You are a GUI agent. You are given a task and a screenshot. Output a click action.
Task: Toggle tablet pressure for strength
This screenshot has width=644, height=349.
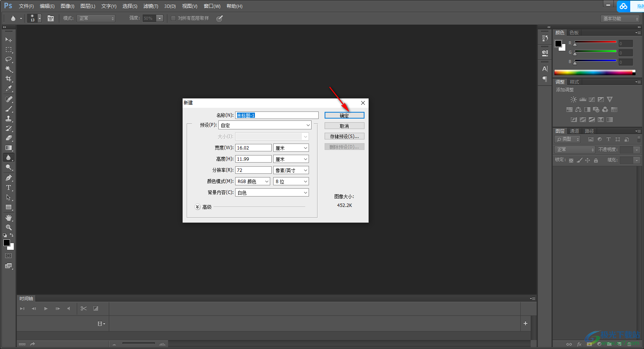click(x=220, y=18)
